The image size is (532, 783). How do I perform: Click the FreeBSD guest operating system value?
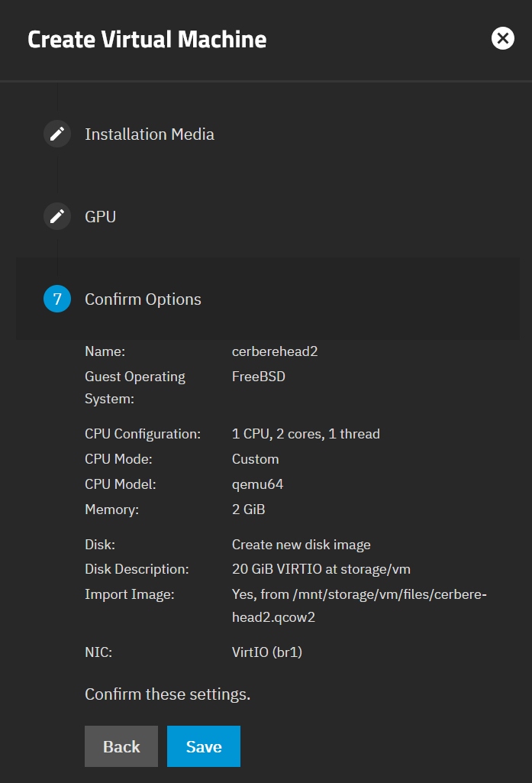[258, 377]
